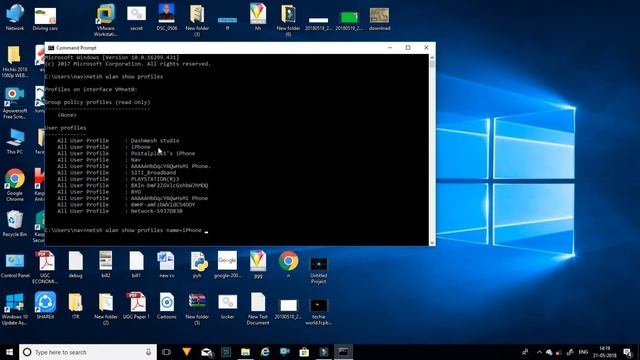The width and height of the screenshot is (640, 360).
Task: Expand hidden system tray icons chevron
Action: pos(539,352)
